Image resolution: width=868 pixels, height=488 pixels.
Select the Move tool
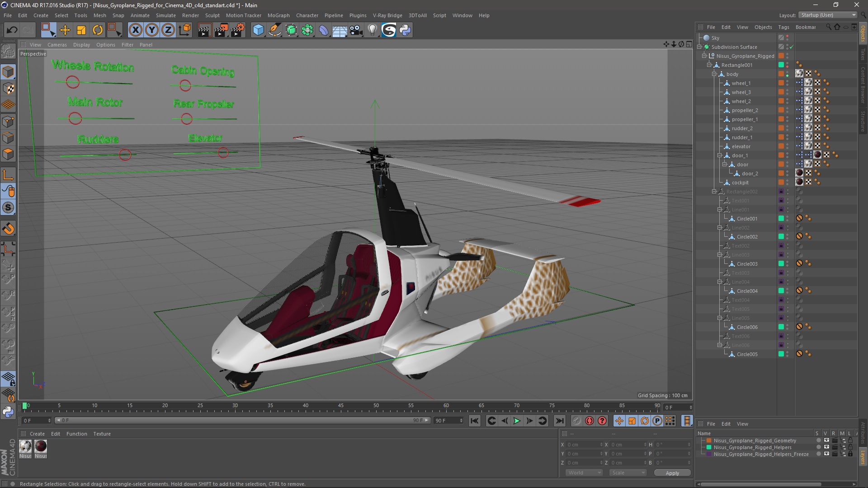65,30
